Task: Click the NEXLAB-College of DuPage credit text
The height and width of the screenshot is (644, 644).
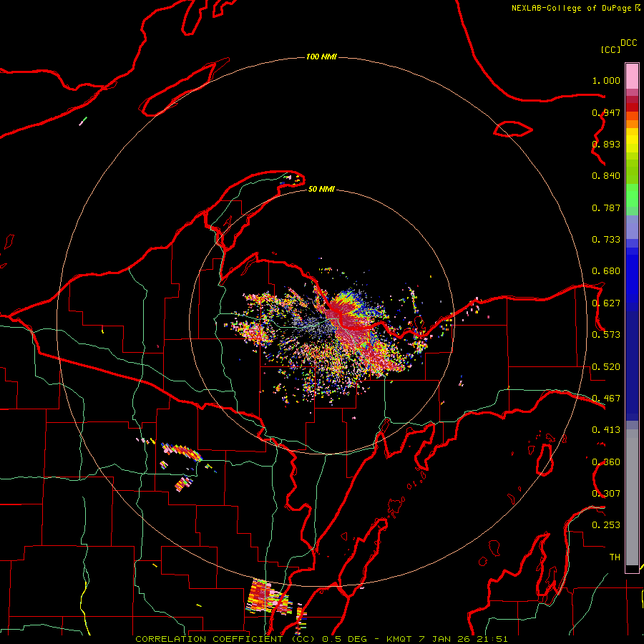Action: click(x=571, y=8)
